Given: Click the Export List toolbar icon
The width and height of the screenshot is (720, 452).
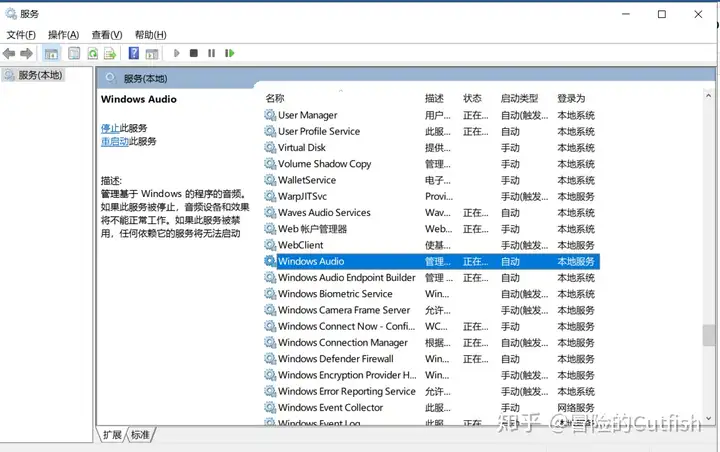Looking at the screenshot, I should point(110,54).
